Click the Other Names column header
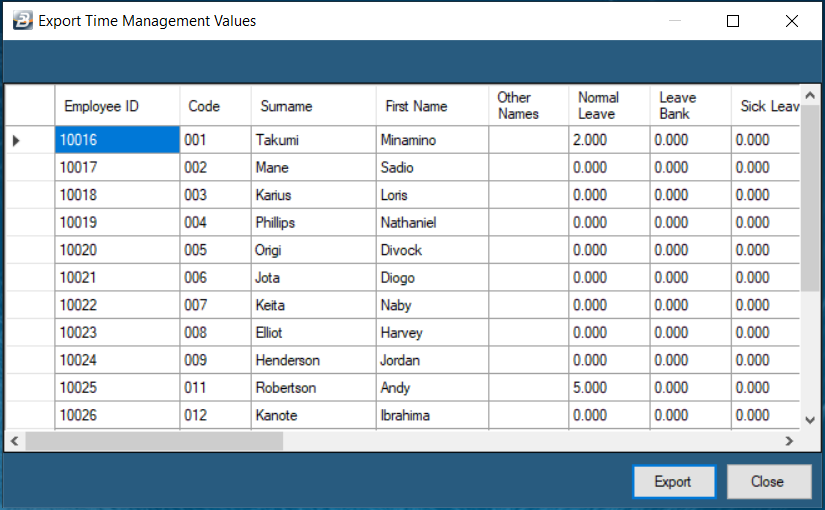The image size is (825, 510). tap(528, 106)
